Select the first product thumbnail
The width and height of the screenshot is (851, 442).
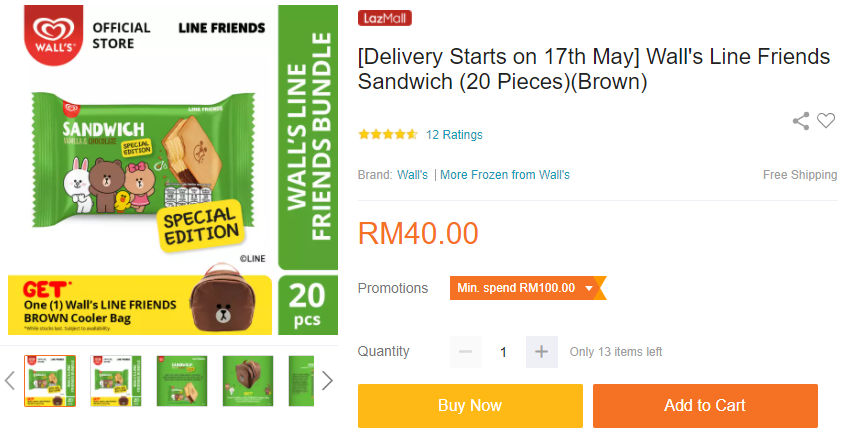coord(50,380)
